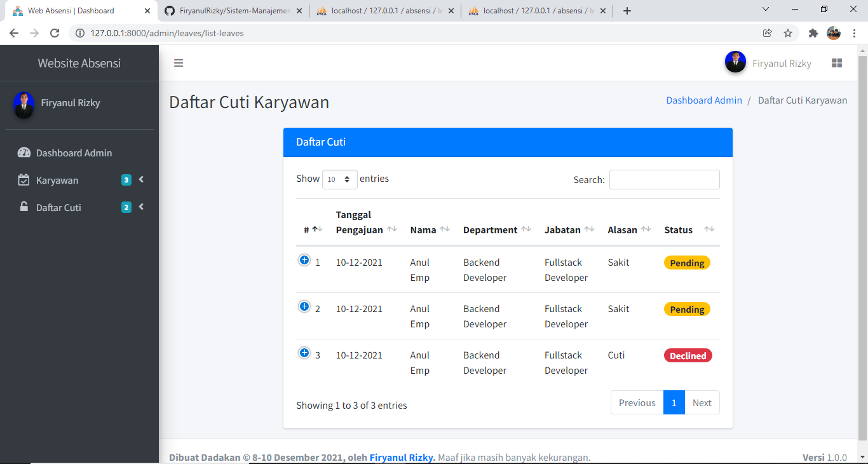Click the Previous pagination button
The image size is (868, 464).
tap(637, 402)
